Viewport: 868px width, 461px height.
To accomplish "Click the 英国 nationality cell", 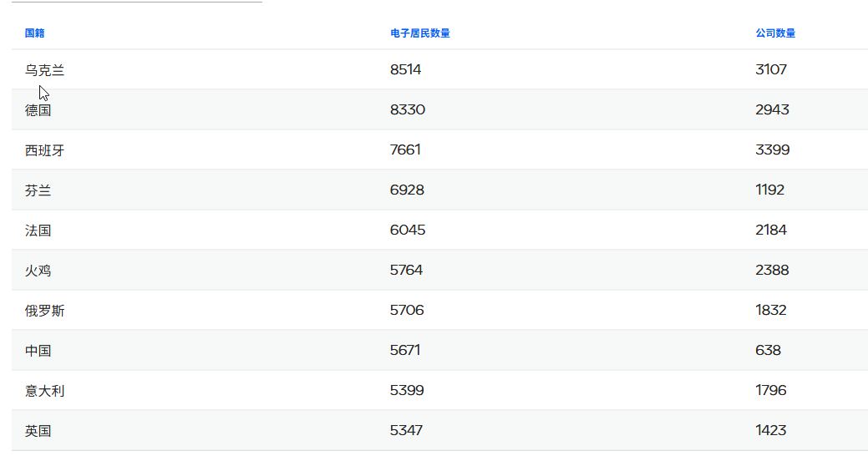I will [38, 431].
